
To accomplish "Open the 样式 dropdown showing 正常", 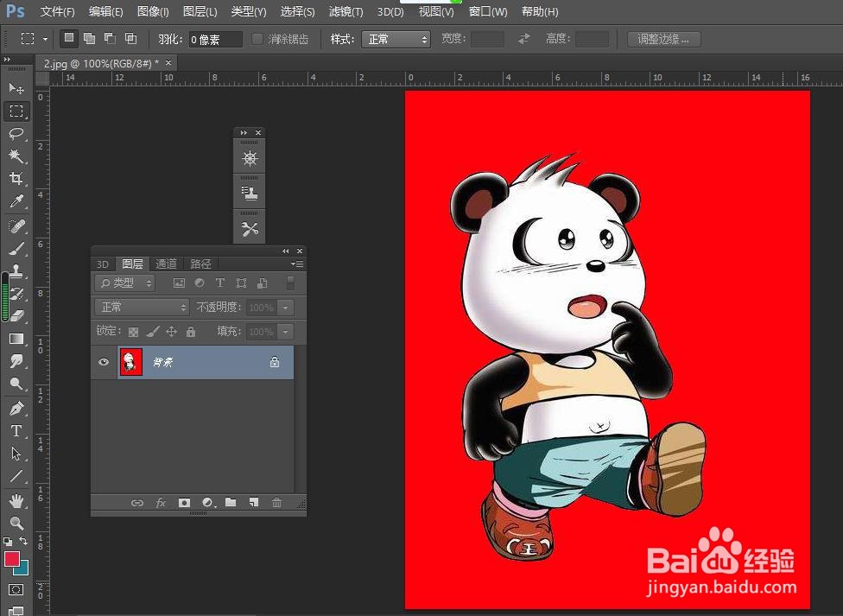I will coord(396,39).
